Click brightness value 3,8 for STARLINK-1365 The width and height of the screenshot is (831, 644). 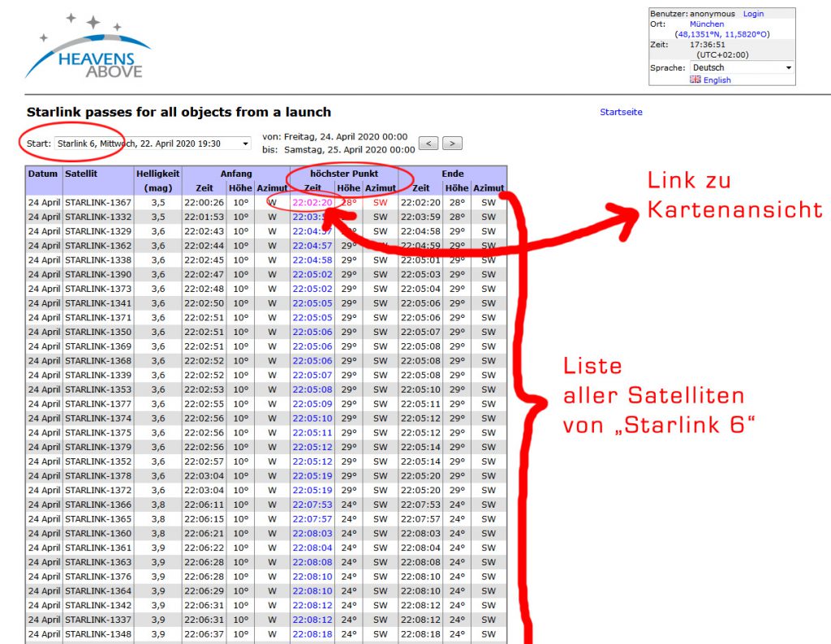(x=158, y=518)
